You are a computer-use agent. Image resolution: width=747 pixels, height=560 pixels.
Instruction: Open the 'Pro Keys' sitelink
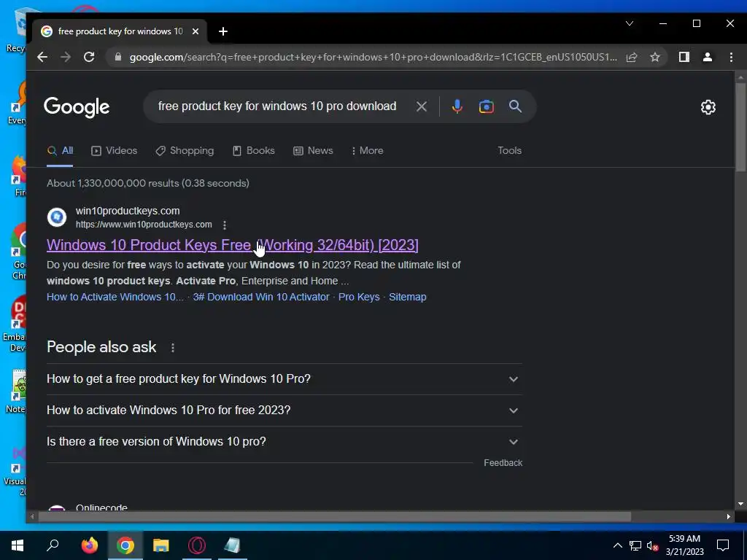[359, 297]
